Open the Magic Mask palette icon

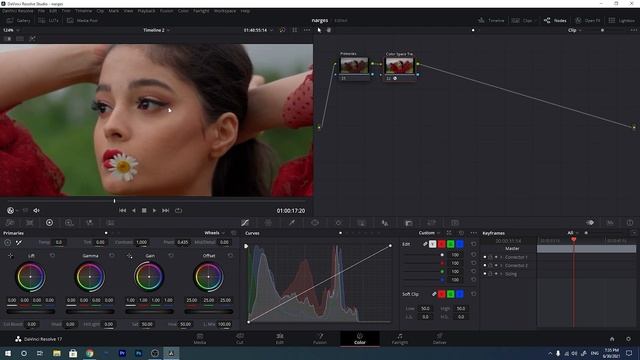click(362, 223)
